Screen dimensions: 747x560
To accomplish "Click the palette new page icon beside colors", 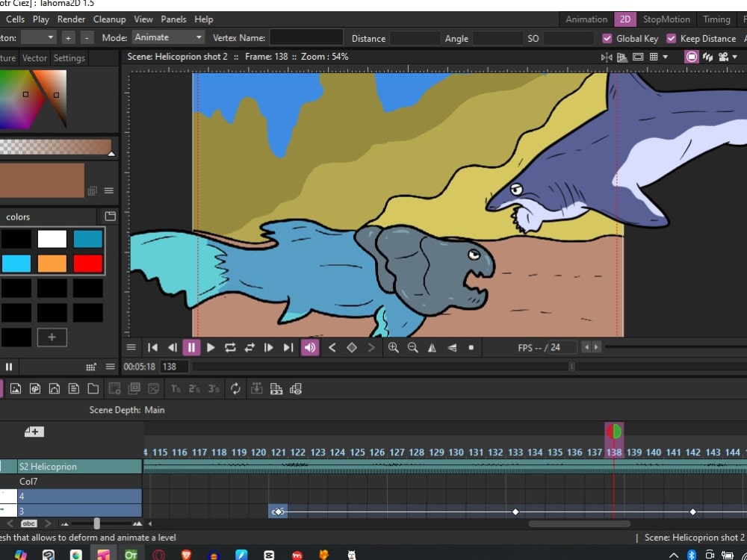I will coord(110,217).
